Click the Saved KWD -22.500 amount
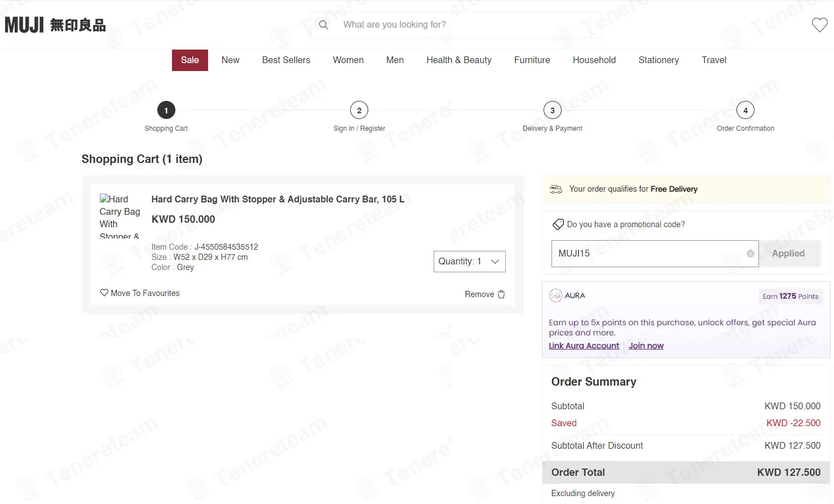Screen dimensions: 834x504 point(793,423)
